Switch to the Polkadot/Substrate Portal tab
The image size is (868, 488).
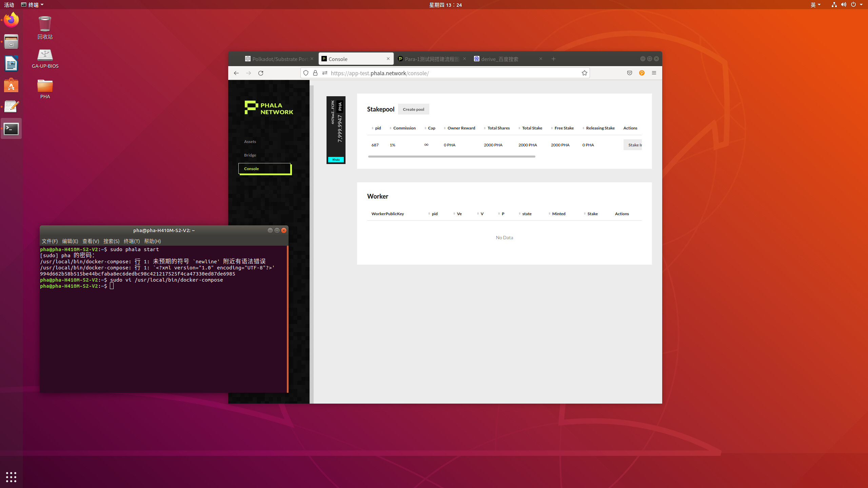[x=276, y=59]
